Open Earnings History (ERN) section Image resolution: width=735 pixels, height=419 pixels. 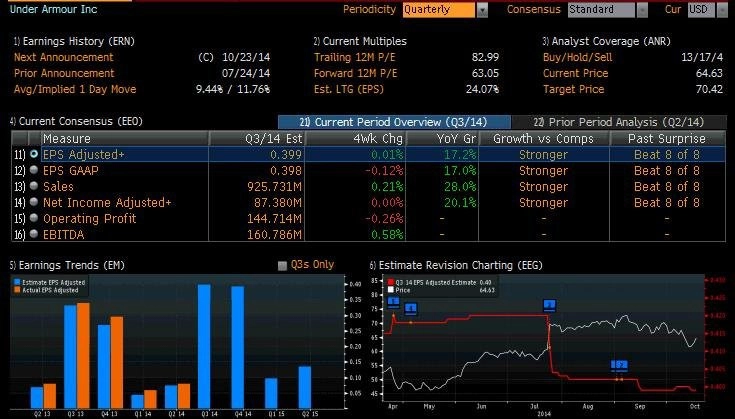coord(74,41)
